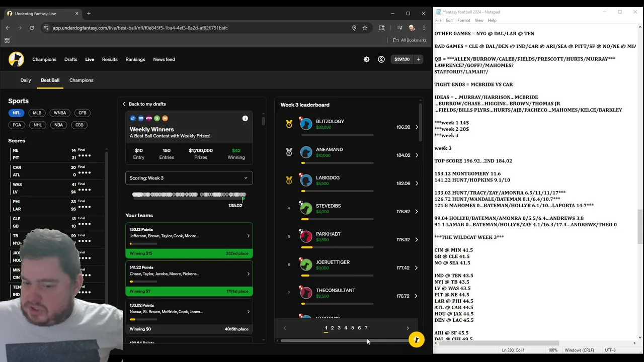This screenshot has width=644, height=362.
Task: Expand LABIGDOG's leaderboard row chevron
Action: point(417,184)
